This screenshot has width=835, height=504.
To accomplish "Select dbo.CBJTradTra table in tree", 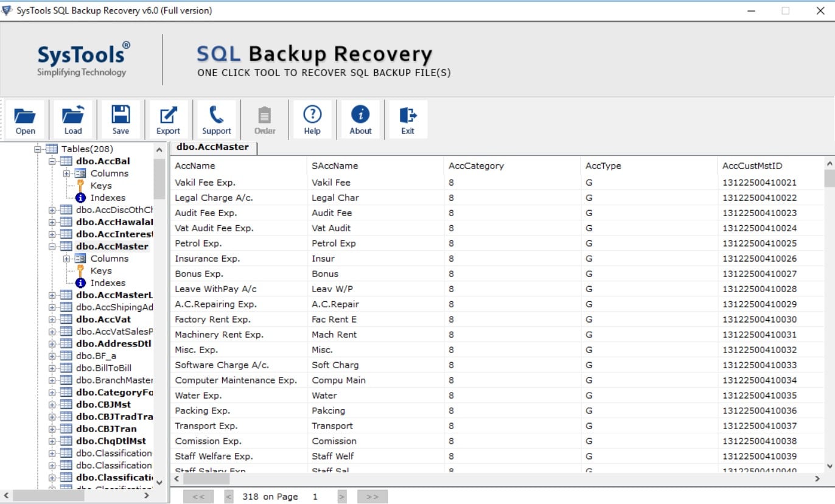I will 114,417.
